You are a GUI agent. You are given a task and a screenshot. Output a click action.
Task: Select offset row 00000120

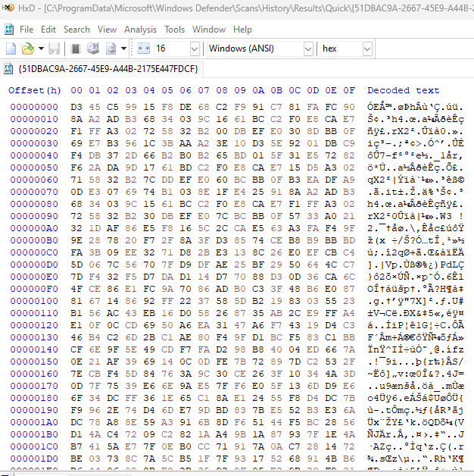[x=34, y=325]
